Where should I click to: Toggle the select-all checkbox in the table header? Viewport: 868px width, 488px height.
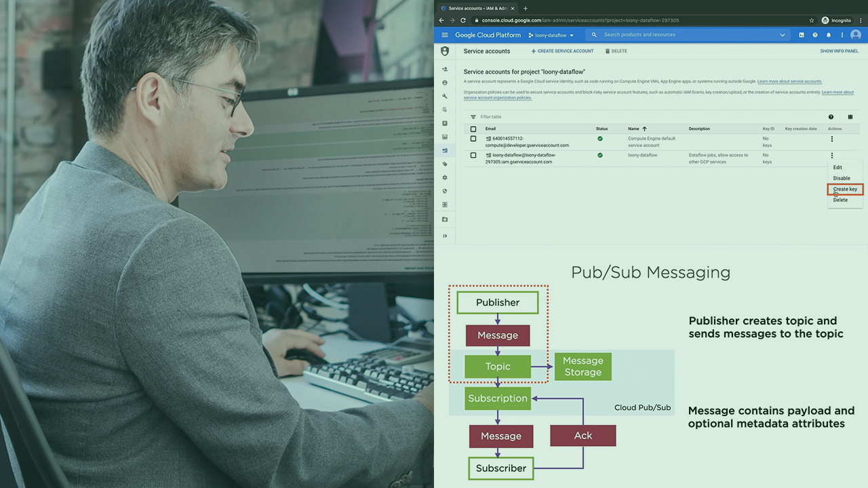coord(473,129)
